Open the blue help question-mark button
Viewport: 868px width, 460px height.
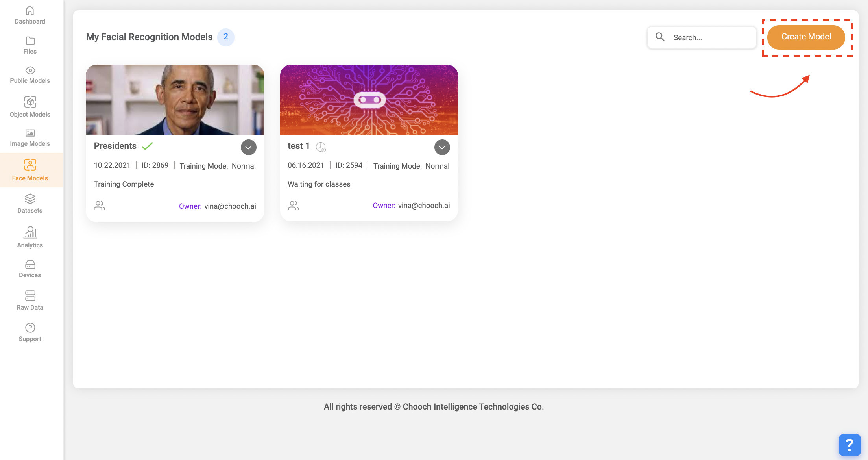pyautogui.click(x=849, y=445)
